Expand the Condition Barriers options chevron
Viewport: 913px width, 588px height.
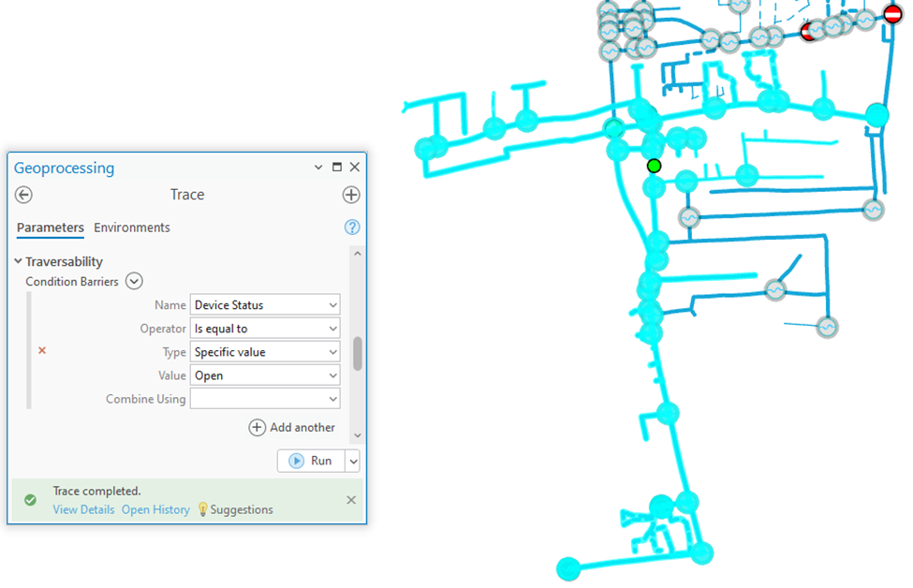click(x=134, y=281)
